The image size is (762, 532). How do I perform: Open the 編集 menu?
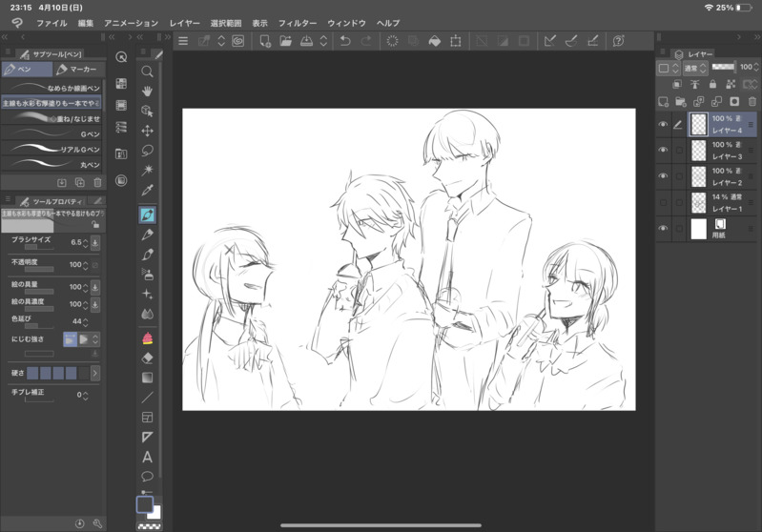pos(86,23)
